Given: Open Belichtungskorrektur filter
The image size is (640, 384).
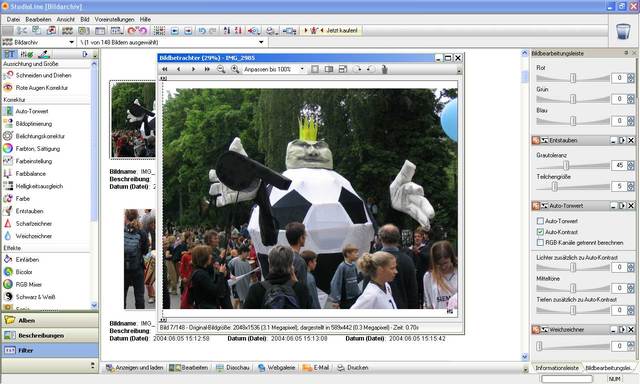Looking at the screenshot, I should [x=34, y=136].
